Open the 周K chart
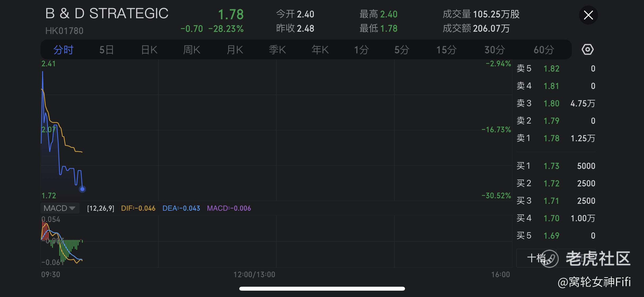The height and width of the screenshot is (297, 644). 192,50
